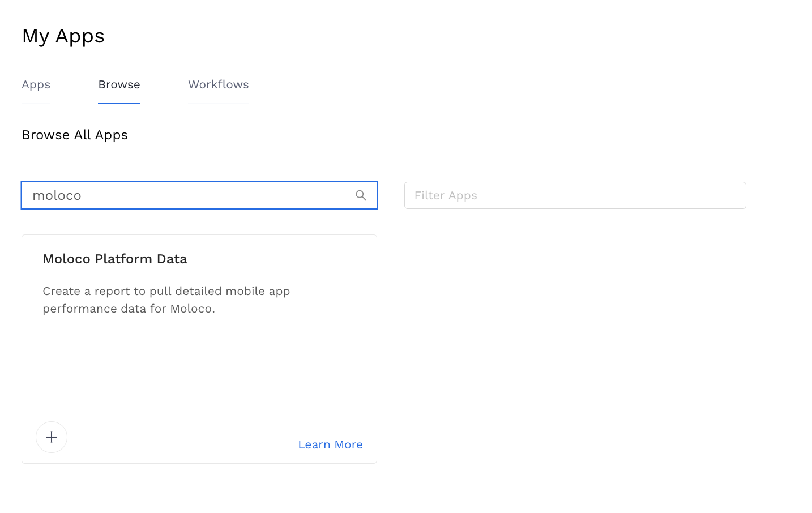Select the Browse tab
Image resolution: width=812 pixels, height=513 pixels.
pyautogui.click(x=119, y=84)
